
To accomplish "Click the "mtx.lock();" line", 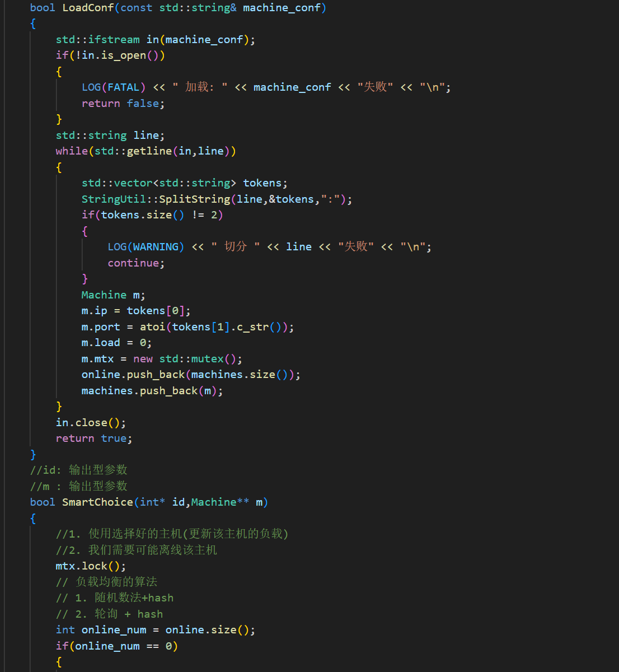I will coord(91,566).
